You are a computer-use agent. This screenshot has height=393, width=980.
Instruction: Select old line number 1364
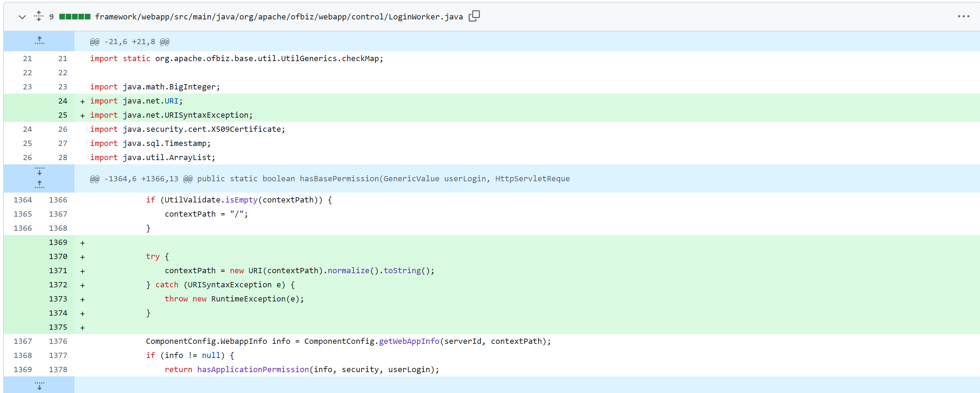(23, 200)
